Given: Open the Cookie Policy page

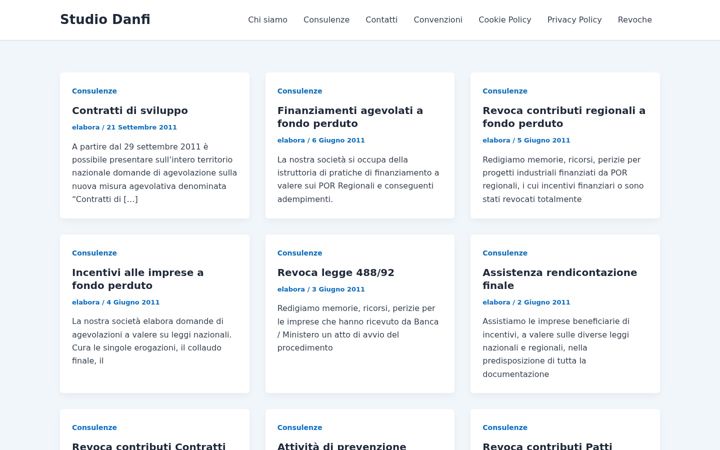Looking at the screenshot, I should click(505, 20).
